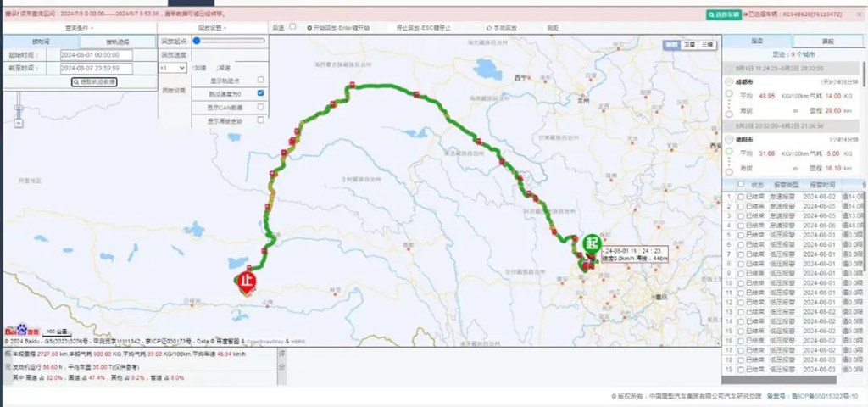The height and width of the screenshot is (407, 868).
Task: Click 报警类型 column header
Action: (784, 184)
